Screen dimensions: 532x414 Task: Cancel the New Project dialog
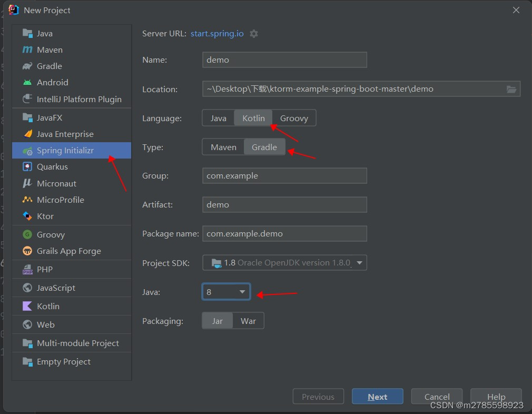point(437,396)
